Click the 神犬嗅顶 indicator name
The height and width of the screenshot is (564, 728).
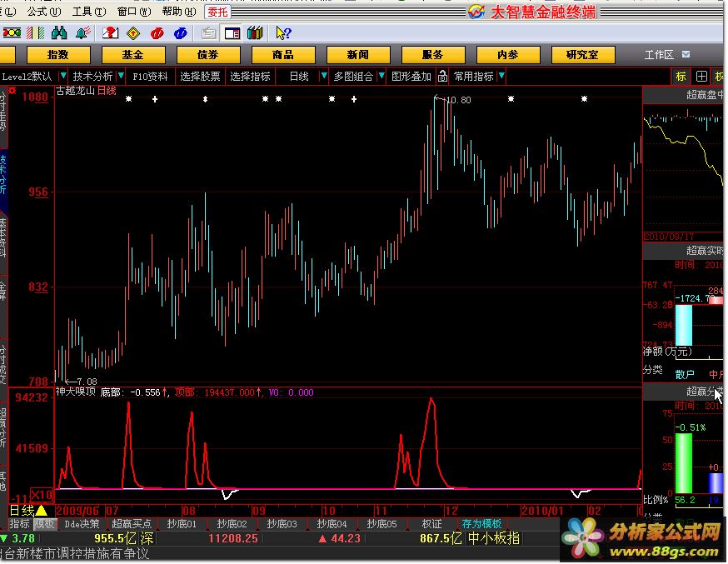point(76,392)
